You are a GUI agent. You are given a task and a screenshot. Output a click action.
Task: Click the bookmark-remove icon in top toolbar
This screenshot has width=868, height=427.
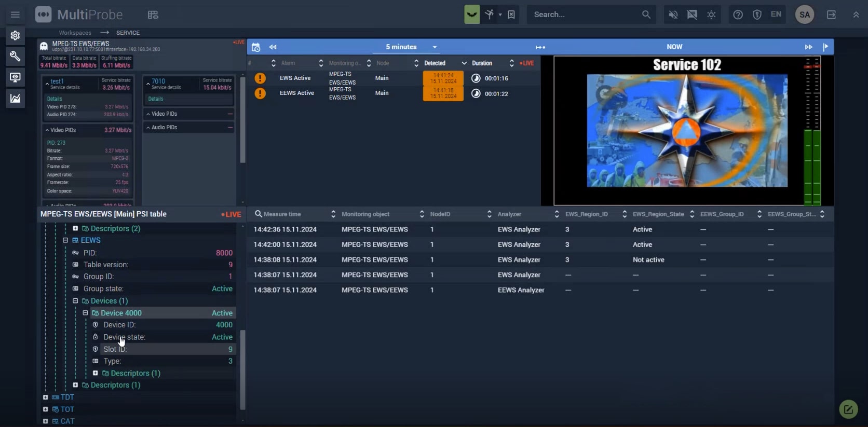511,15
